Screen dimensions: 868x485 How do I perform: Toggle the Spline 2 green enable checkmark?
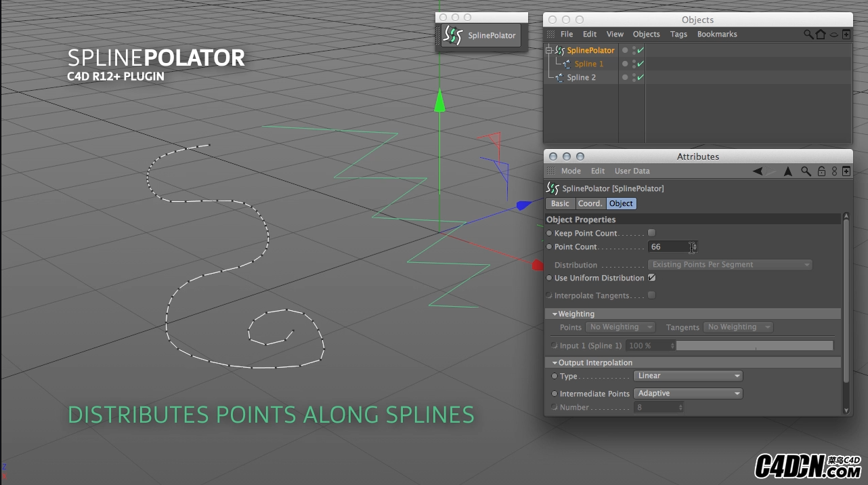pos(640,77)
